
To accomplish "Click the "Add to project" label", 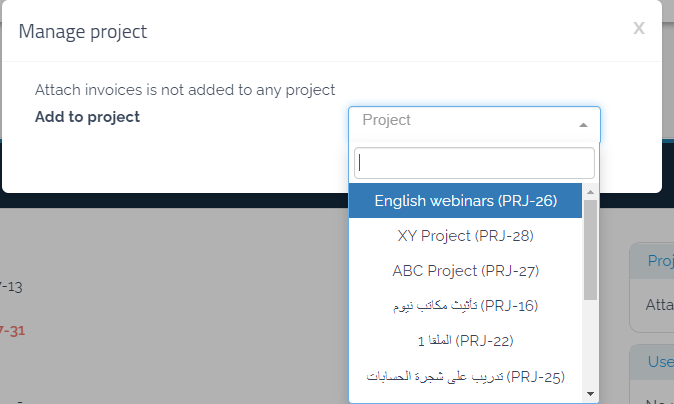I will [87, 117].
